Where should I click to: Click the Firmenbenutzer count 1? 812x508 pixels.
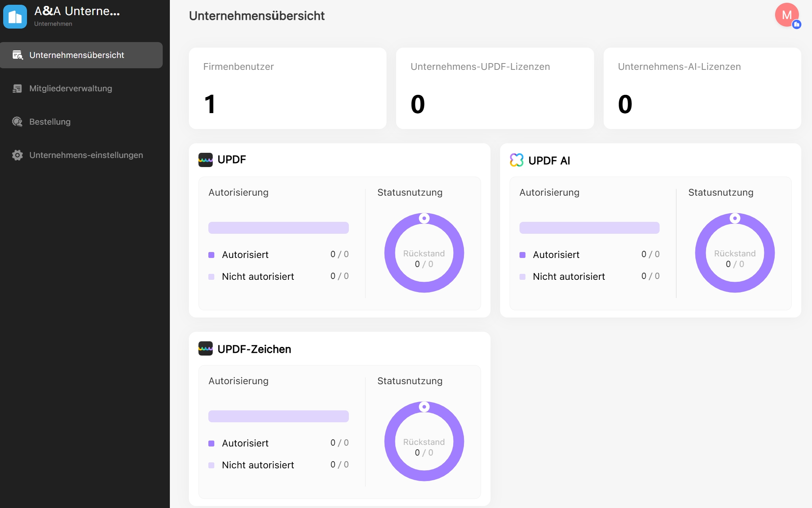point(210,104)
